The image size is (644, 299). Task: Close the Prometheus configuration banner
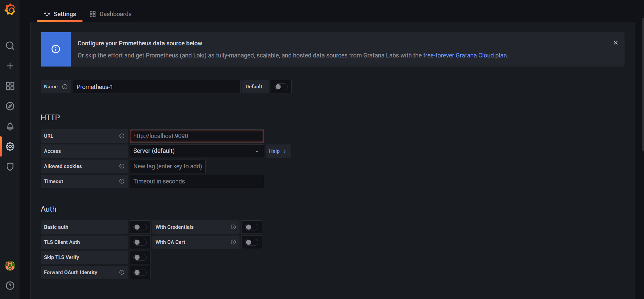[x=616, y=43]
